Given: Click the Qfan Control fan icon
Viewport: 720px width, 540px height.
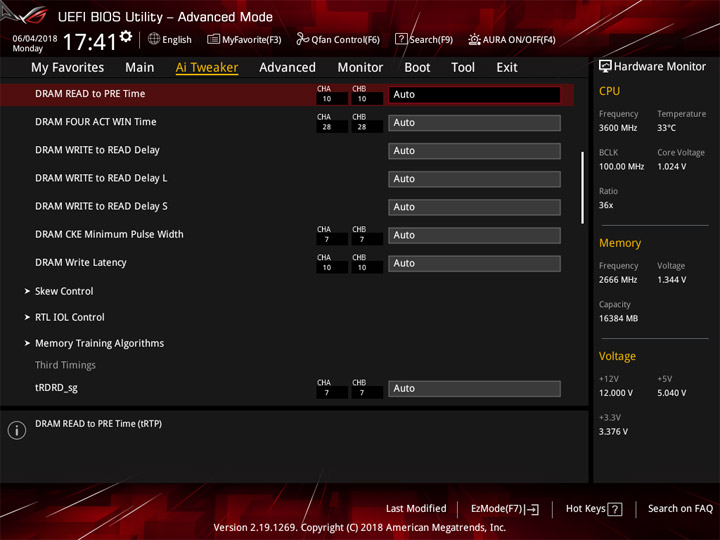Looking at the screenshot, I should point(302,39).
